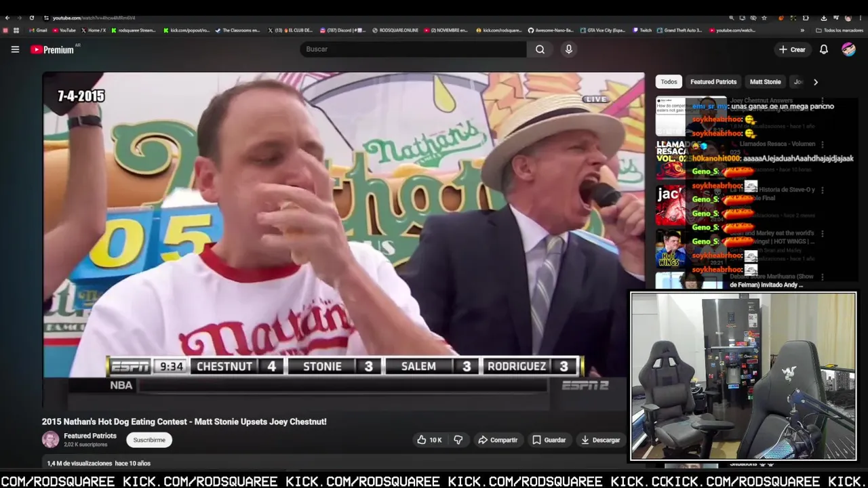Open the HOT WINGS video thumbnail
The height and width of the screenshot is (488, 868).
(691, 249)
